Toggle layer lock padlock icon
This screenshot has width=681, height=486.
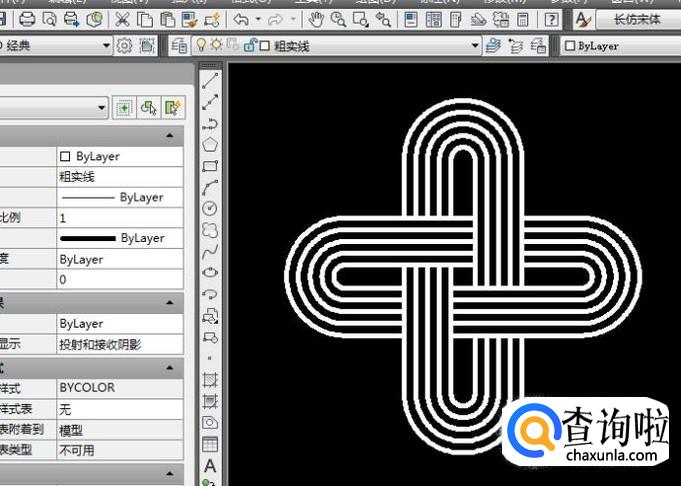tap(249, 45)
